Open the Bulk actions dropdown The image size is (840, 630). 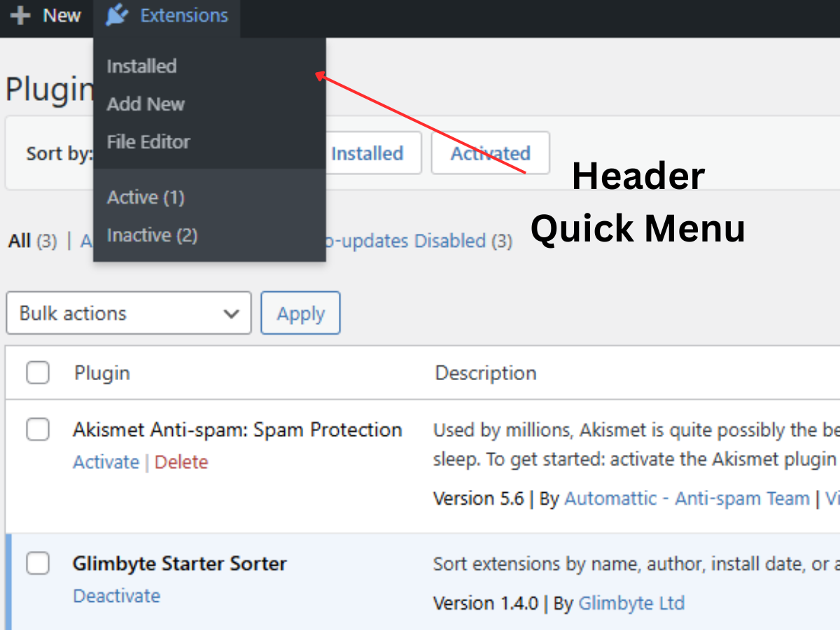129,313
